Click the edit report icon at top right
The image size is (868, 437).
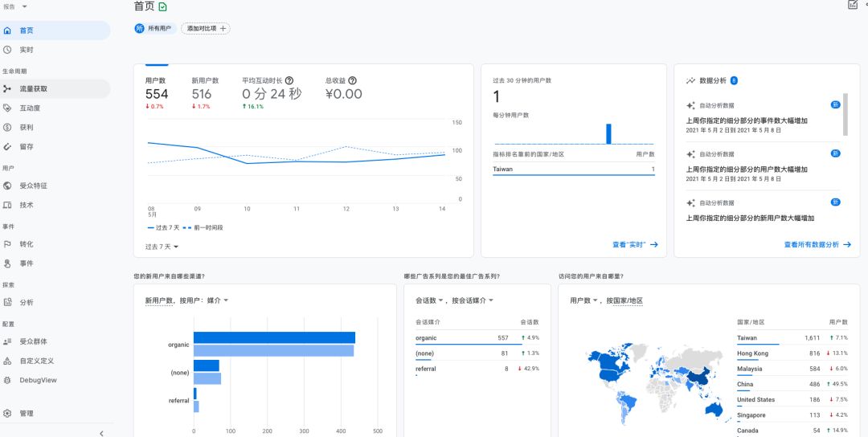point(853,5)
